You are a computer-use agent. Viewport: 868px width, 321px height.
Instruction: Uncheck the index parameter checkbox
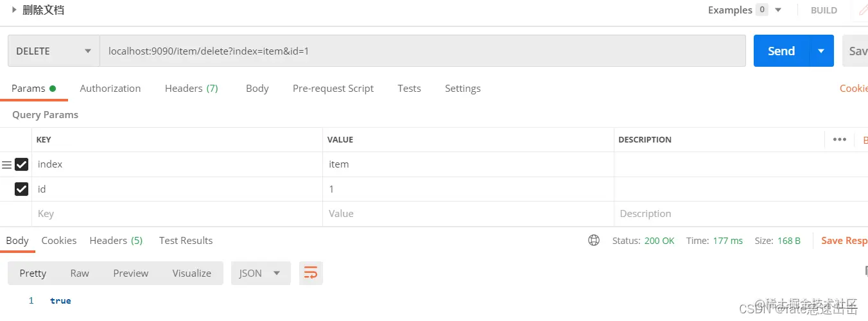tap(22, 164)
